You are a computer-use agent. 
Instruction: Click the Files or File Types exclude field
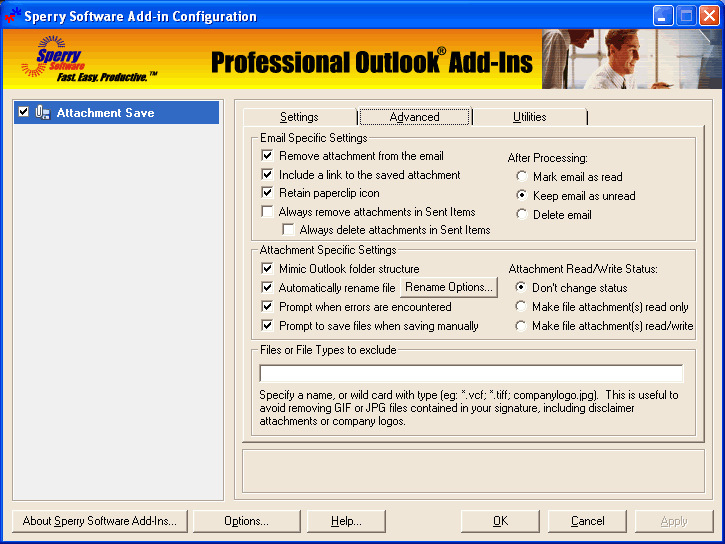[471, 373]
